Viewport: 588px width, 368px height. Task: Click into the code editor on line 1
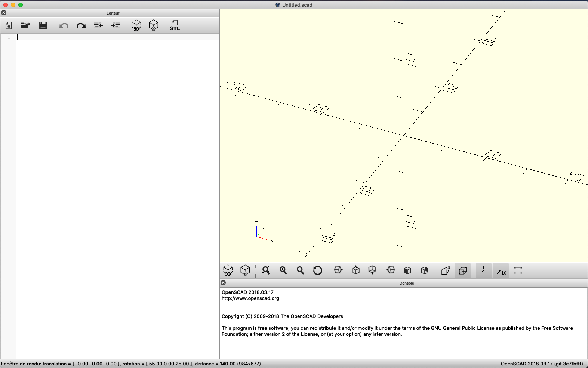click(118, 37)
